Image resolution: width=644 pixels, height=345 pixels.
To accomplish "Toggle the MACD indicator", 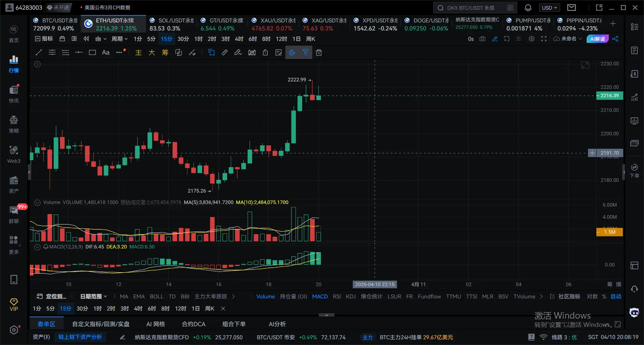I will click(320, 296).
